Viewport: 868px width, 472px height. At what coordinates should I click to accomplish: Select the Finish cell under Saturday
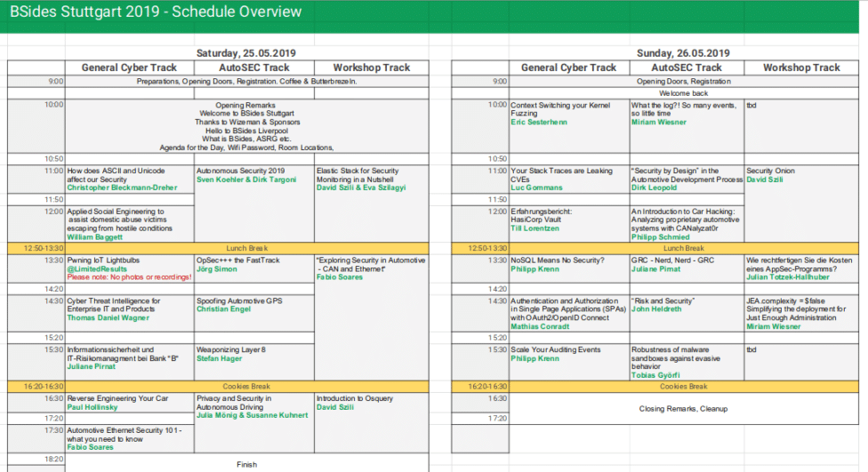coord(246,464)
